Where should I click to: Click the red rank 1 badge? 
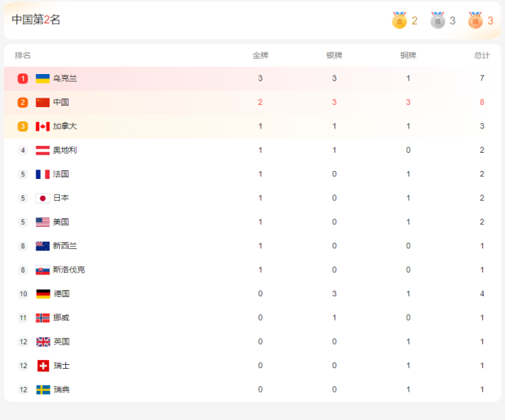(23, 79)
